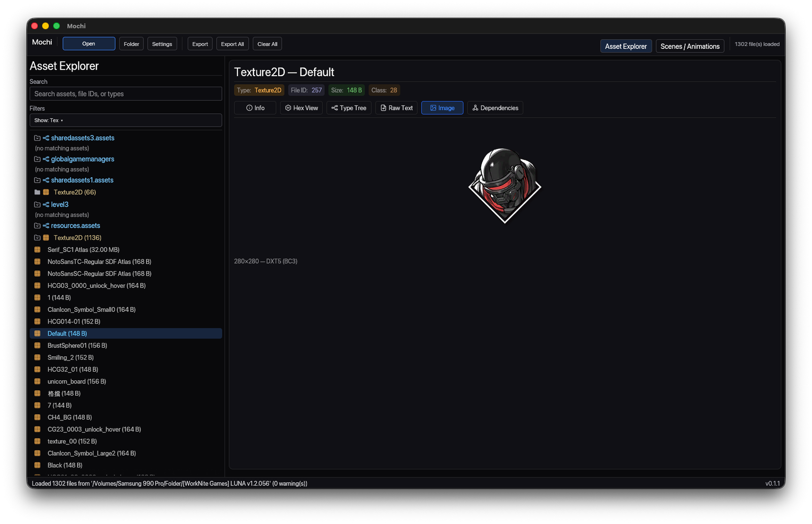Click the 'Loaded 1302 files from' status message

170,484
